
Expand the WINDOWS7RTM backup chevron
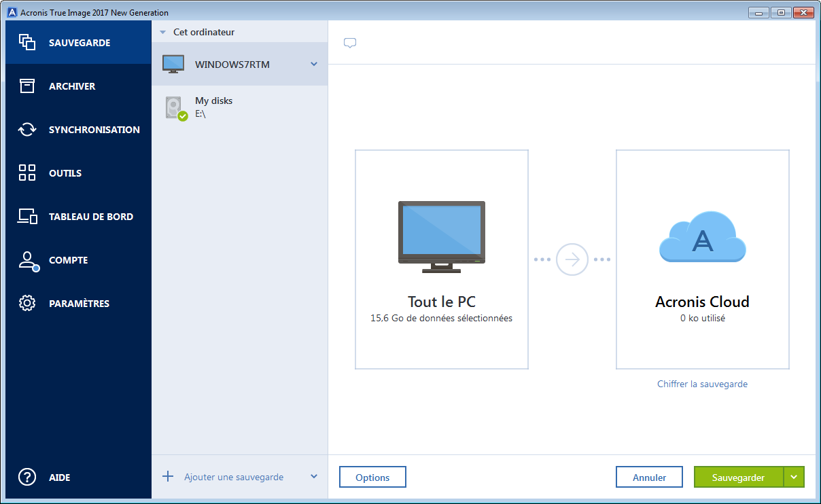pyautogui.click(x=314, y=65)
